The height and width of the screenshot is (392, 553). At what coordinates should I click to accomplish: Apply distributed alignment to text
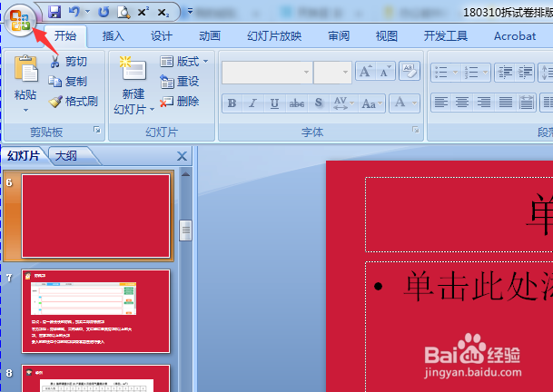(x=526, y=103)
